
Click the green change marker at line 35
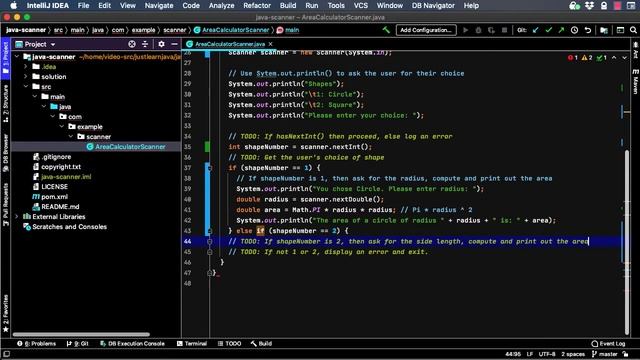click(207, 147)
